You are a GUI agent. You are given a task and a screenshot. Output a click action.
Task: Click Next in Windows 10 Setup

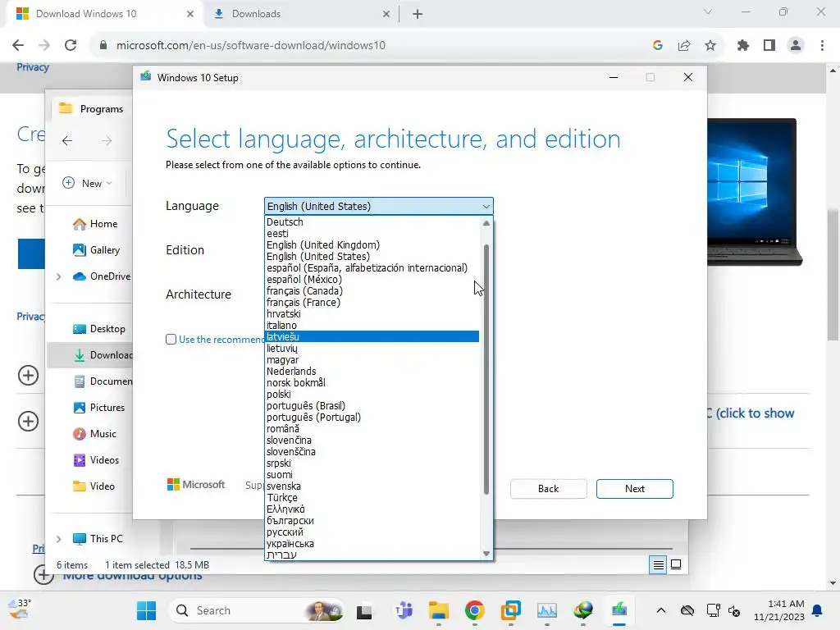[x=635, y=489]
